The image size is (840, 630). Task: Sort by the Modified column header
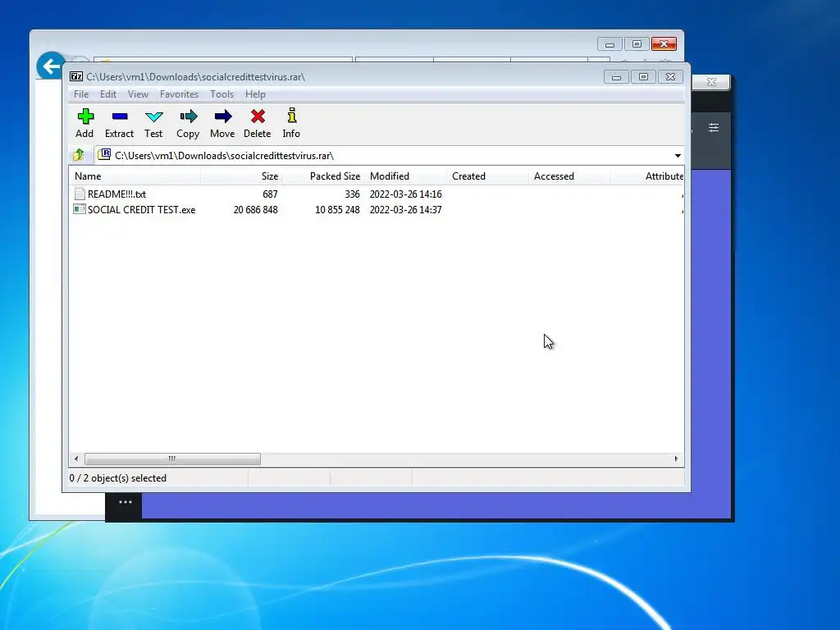[x=405, y=176]
